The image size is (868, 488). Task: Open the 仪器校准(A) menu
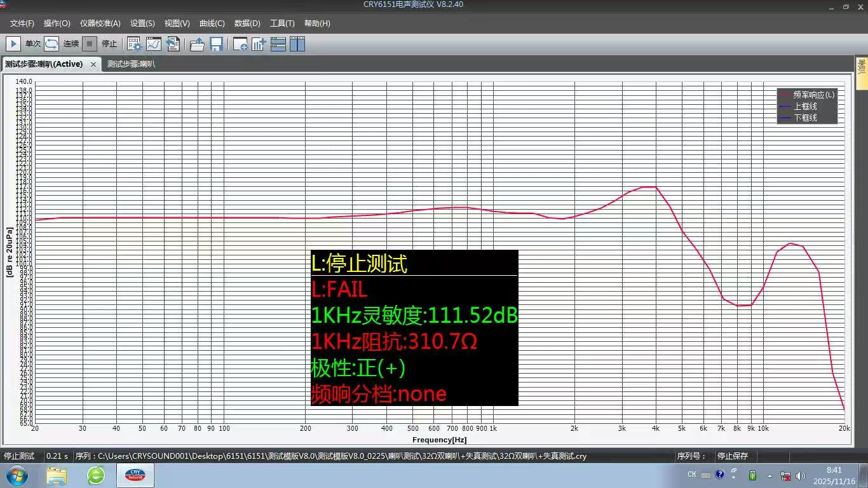click(x=100, y=24)
